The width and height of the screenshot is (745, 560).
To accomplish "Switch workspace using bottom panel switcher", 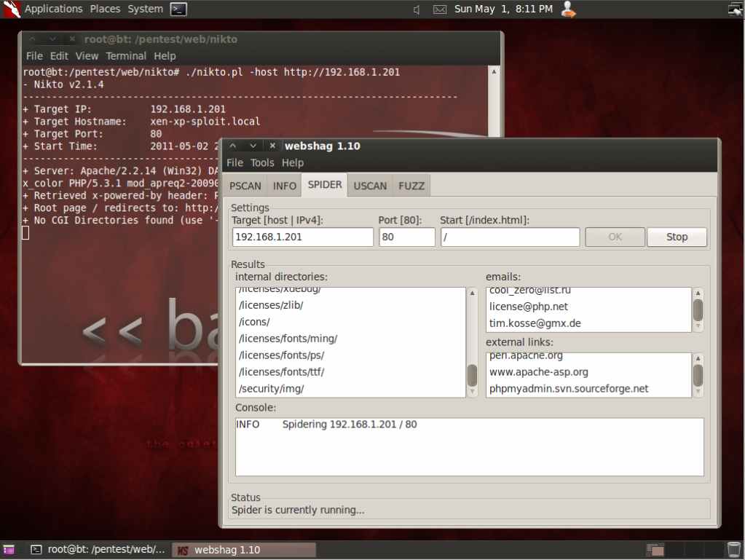I will pyautogui.click(x=655, y=550).
